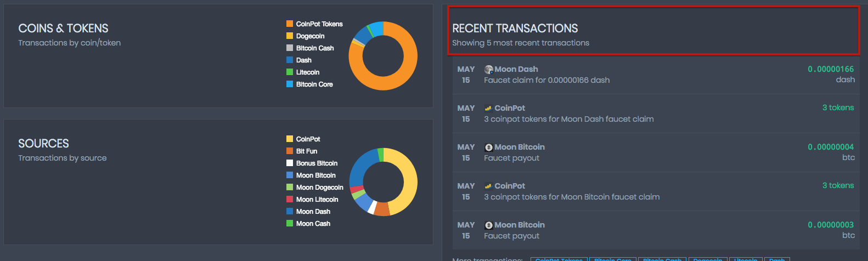Toggle the Moon Cash legend label
Image resolution: width=868 pixels, height=261 pixels.
click(x=313, y=224)
